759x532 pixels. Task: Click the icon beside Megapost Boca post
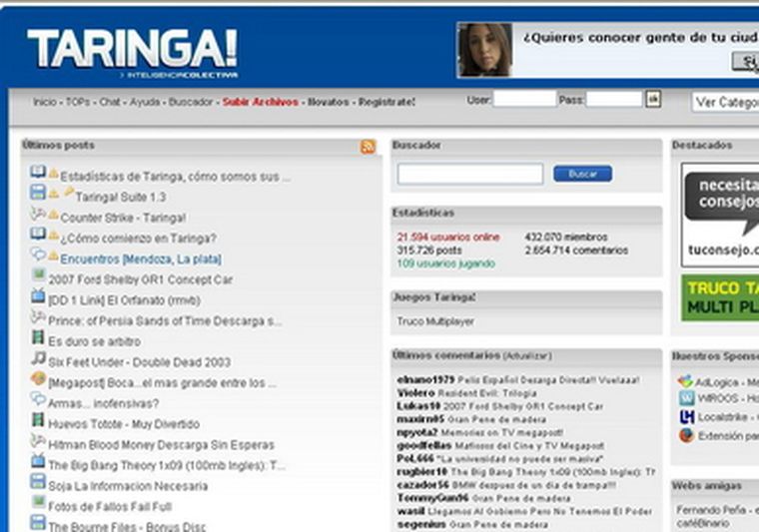coord(38,378)
